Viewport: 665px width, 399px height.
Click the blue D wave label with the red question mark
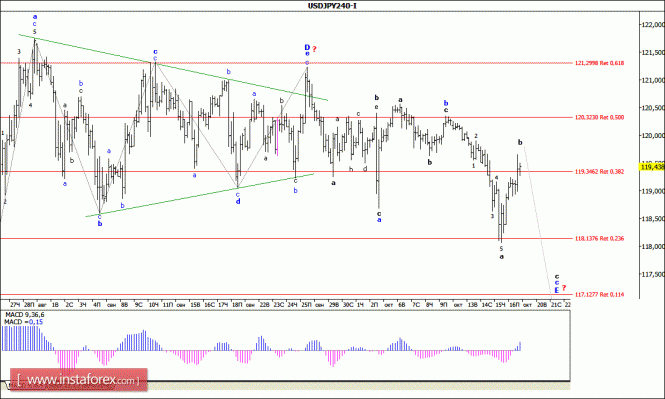(x=307, y=47)
